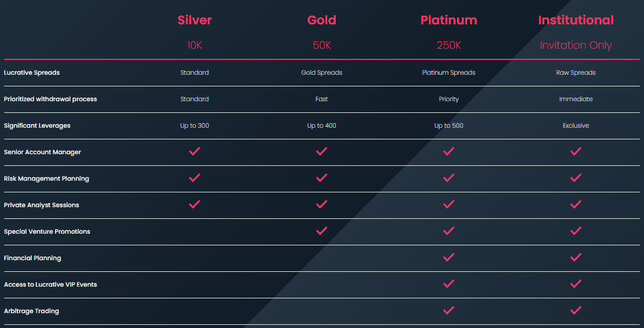The width and height of the screenshot is (644, 328).
Task: Click the Invitation Only label
Action: coord(576,46)
